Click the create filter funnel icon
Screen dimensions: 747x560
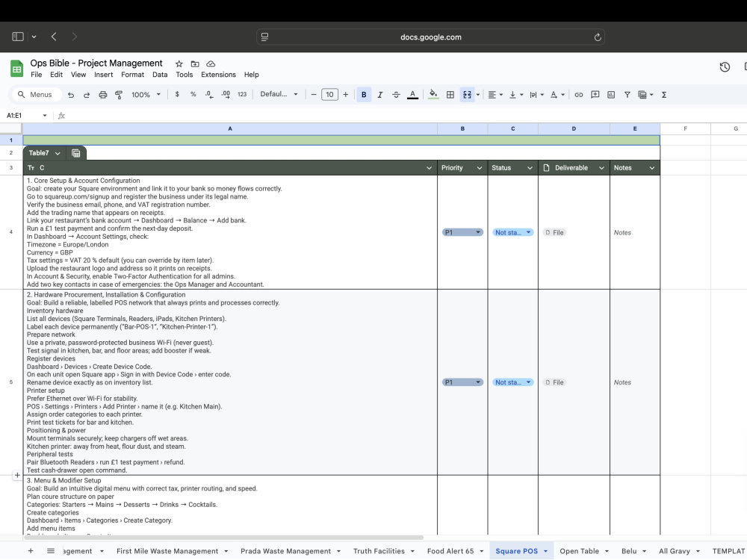click(627, 95)
